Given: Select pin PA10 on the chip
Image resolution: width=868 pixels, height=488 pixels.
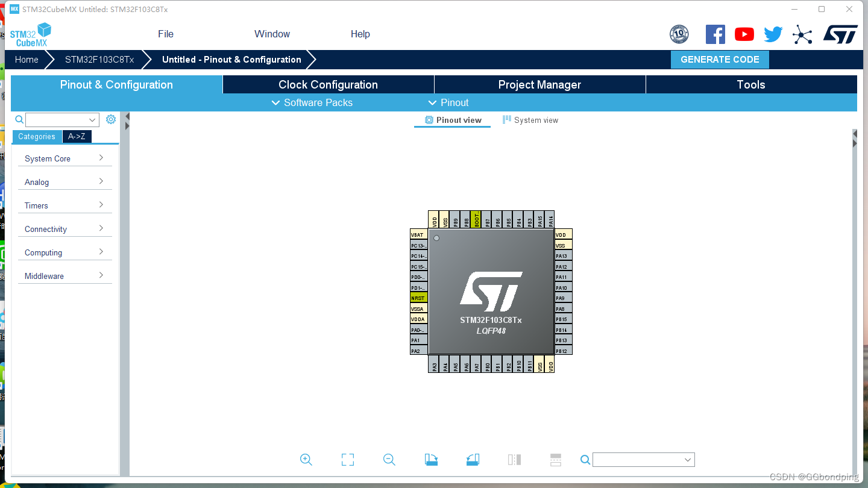Looking at the screenshot, I should click(563, 287).
